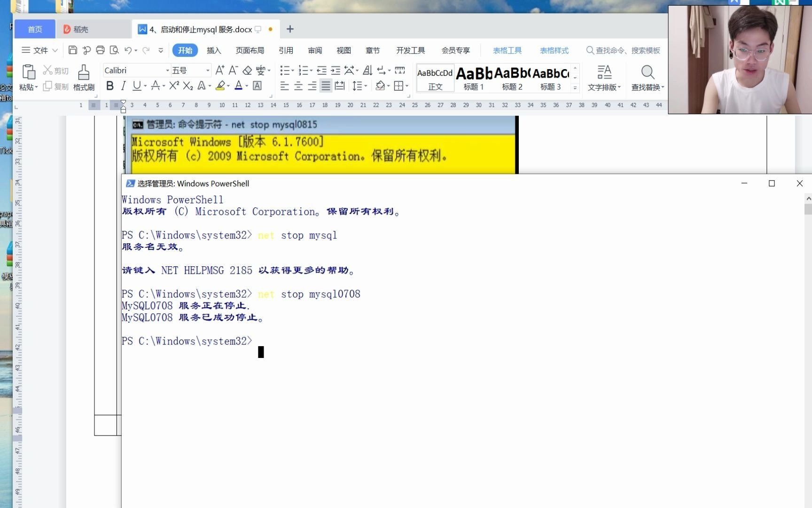Apply the 标题 2 style

512,78
